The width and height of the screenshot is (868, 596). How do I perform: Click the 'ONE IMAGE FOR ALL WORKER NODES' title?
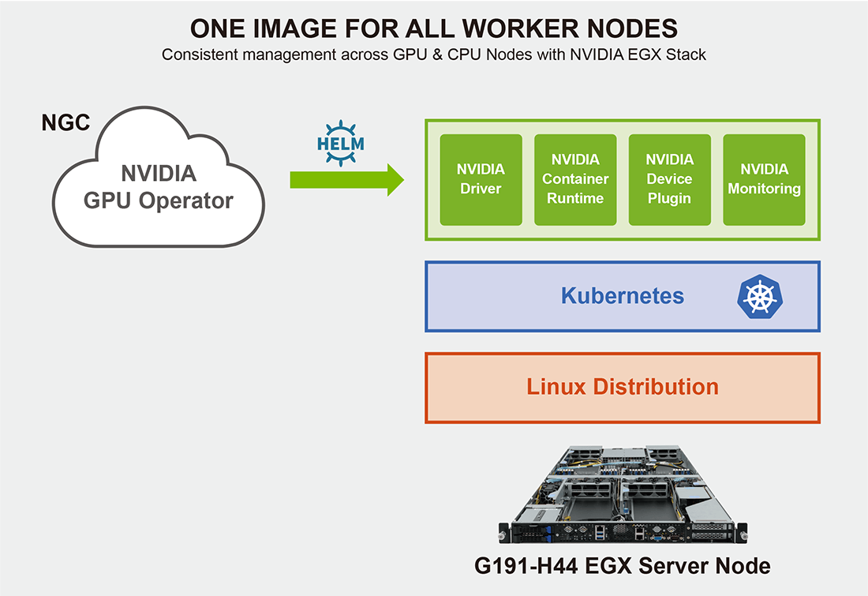pyautogui.click(x=434, y=28)
